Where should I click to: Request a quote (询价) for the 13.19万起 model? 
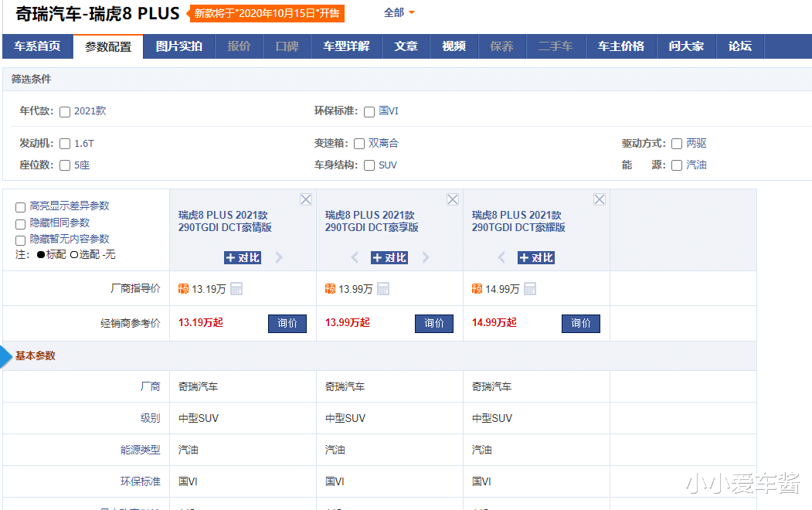click(287, 324)
